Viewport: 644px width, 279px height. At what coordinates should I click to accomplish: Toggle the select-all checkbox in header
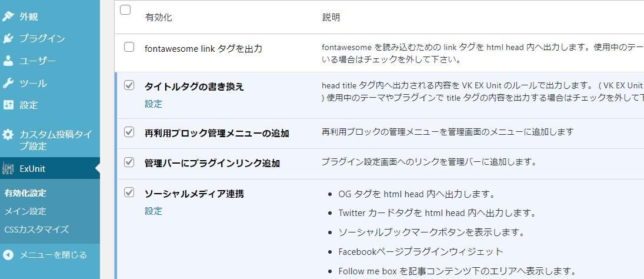[125, 9]
